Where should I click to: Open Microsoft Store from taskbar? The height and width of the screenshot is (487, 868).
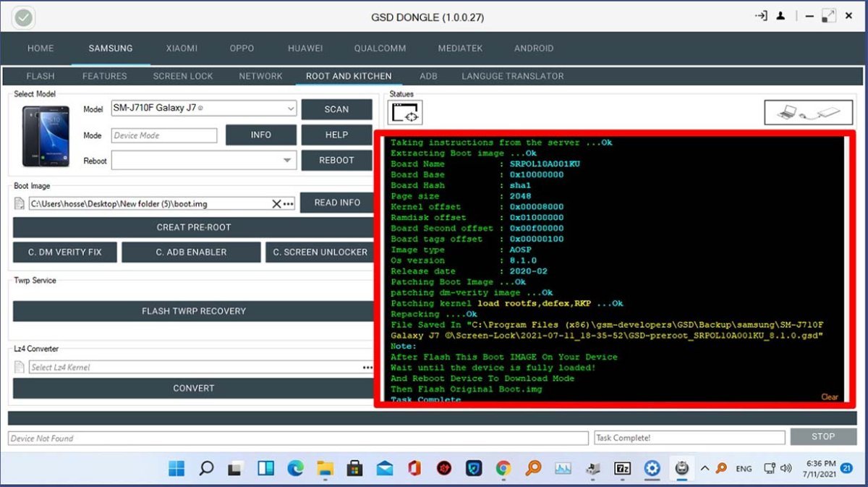[x=354, y=468]
